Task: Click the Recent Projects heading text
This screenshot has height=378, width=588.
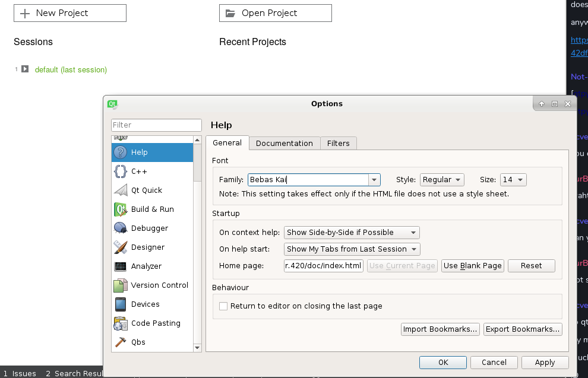Action: tap(253, 42)
